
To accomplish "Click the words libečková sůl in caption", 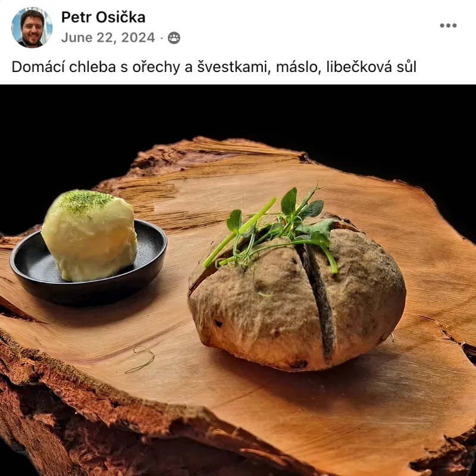I will click(x=371, y=67).
